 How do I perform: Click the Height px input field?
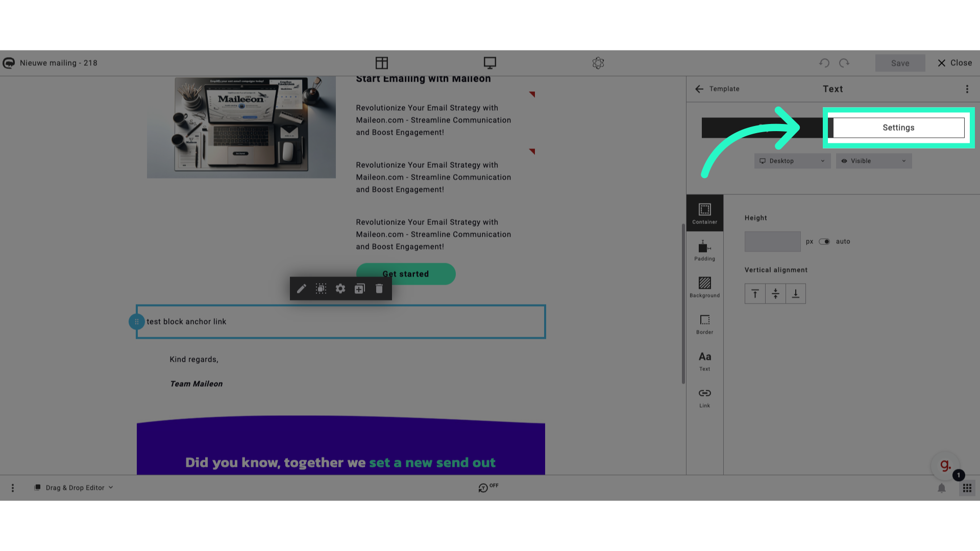point(773,242)
